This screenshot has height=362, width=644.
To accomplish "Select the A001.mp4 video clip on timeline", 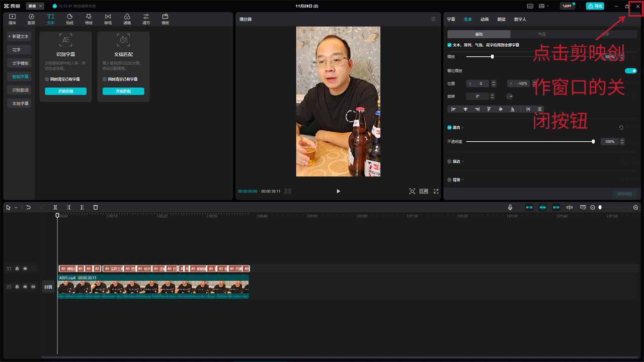I will (153, 287).
